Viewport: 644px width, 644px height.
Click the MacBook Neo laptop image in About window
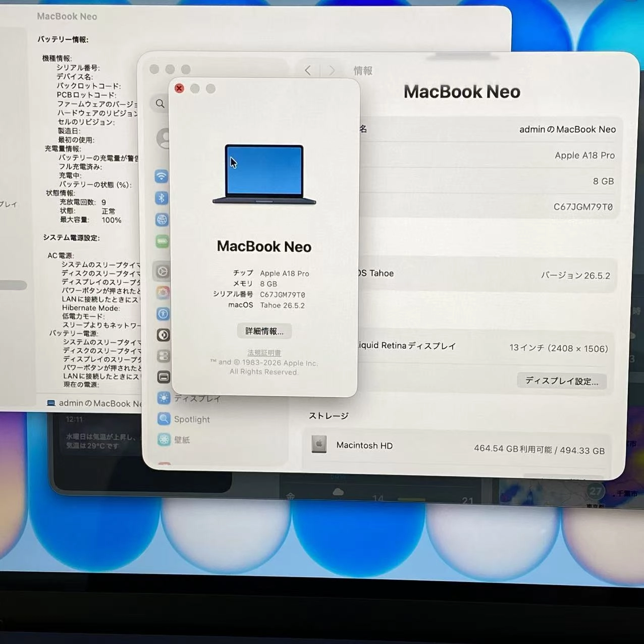coord(264,175)
